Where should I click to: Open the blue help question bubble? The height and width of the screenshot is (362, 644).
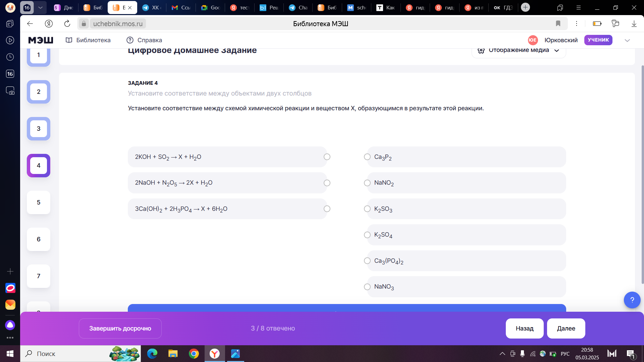(x=632, y=300)
